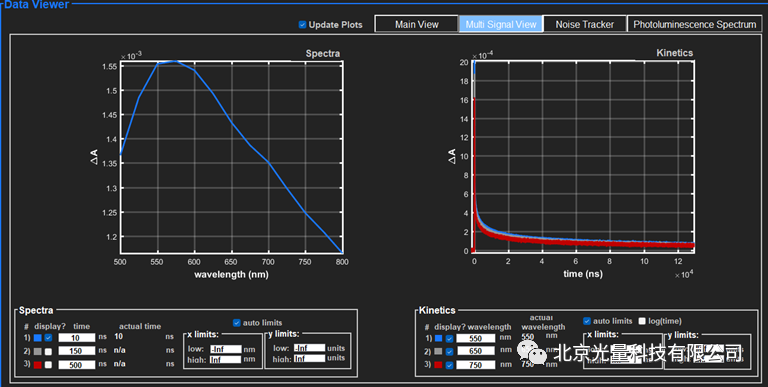Click Spectra x limits low field
This screenshot has height=387, width=768.
[225, 349]
